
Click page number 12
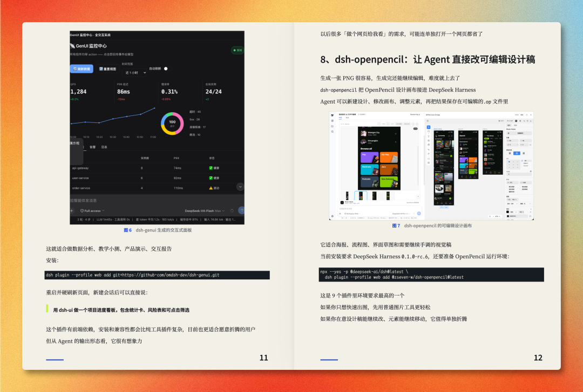click(538, 358)
